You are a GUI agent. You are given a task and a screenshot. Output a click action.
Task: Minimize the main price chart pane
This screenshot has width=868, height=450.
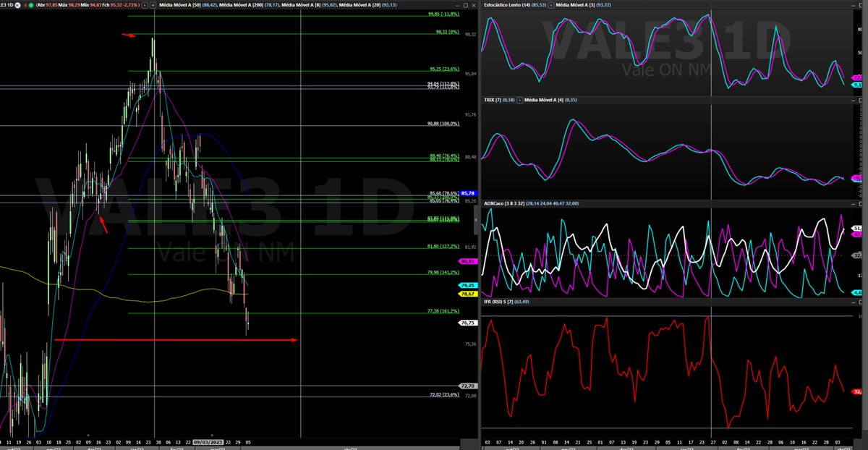point(457,4)
